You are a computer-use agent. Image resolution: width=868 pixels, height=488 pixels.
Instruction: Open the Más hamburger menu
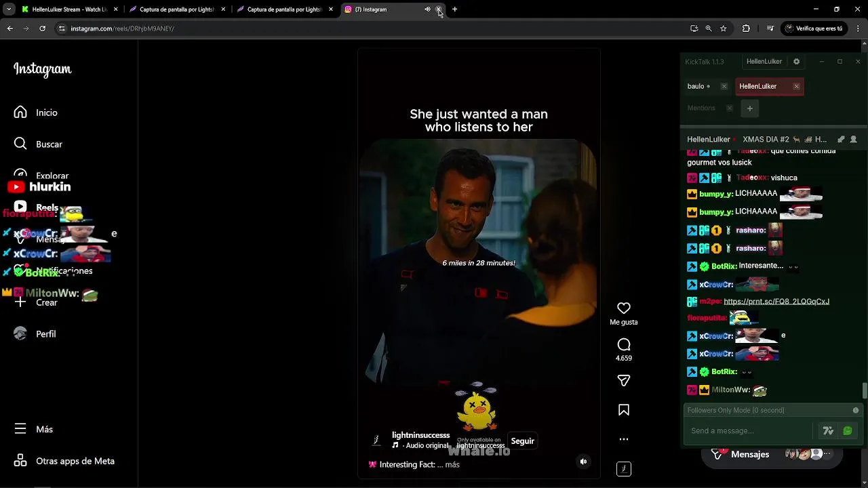pos(34,429)
